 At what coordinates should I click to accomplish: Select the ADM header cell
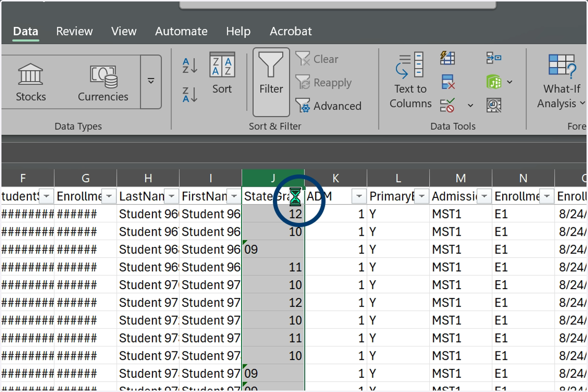(336, 196)
